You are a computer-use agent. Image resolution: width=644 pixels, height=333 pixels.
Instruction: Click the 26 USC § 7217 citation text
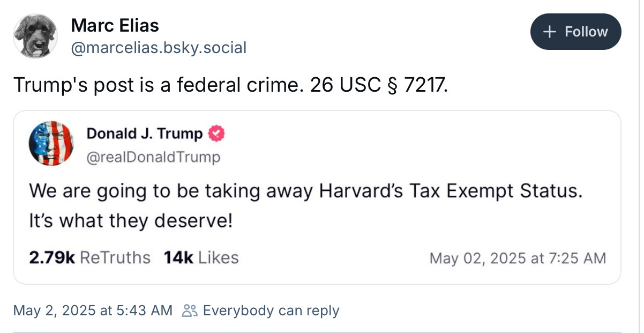click(x=377, y=85)
